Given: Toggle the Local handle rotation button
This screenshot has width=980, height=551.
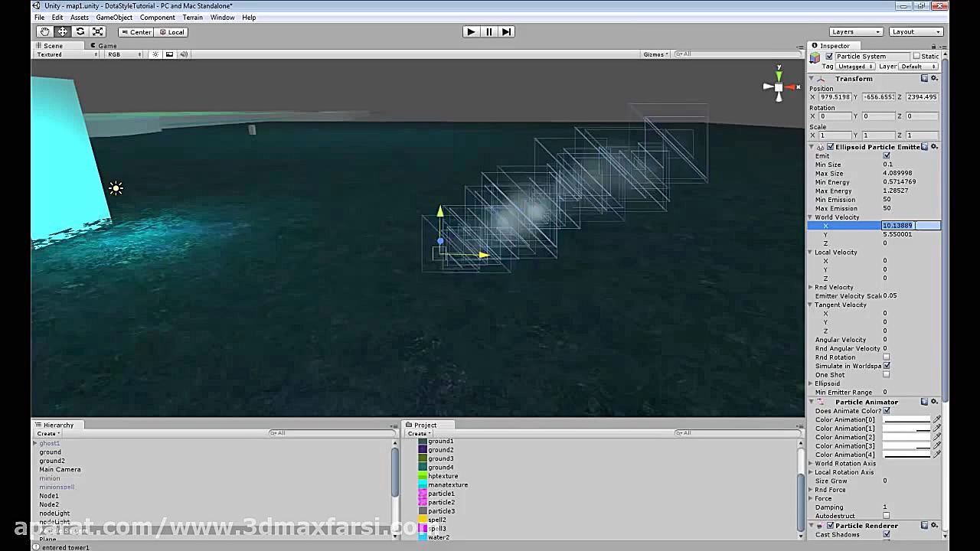Looking at the screenshot, I should point(171,32).
